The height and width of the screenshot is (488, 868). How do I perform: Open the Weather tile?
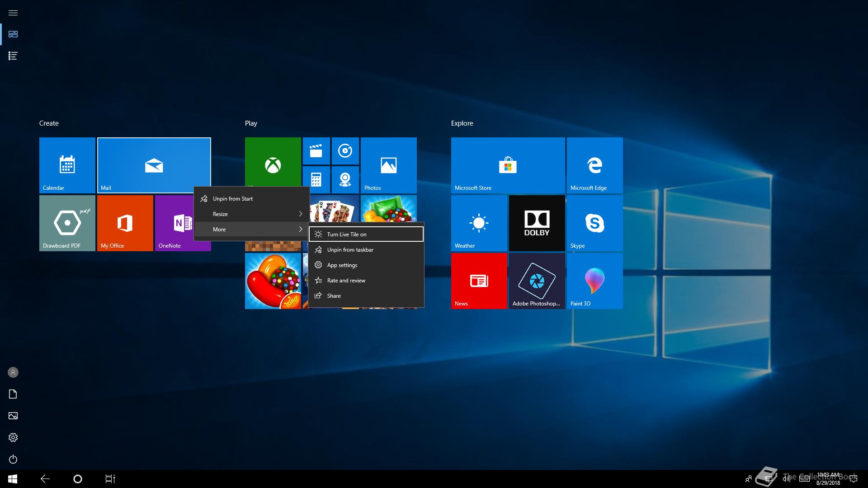pyautogui.click(x=479, y=223)
